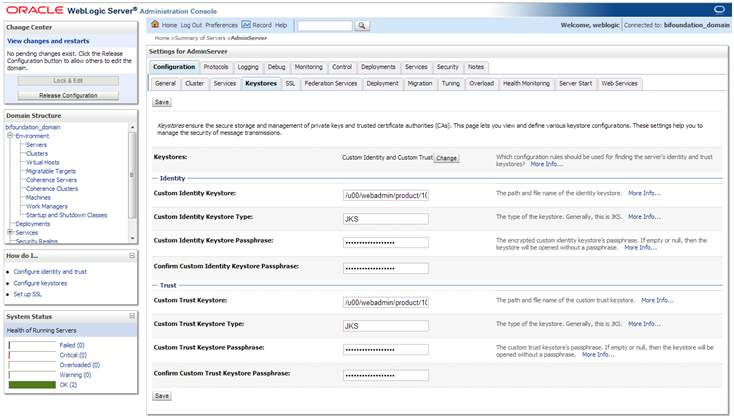Select Machines in Domain Structure tree
This screenshot has width=734, height=418.
coord(38,198)
